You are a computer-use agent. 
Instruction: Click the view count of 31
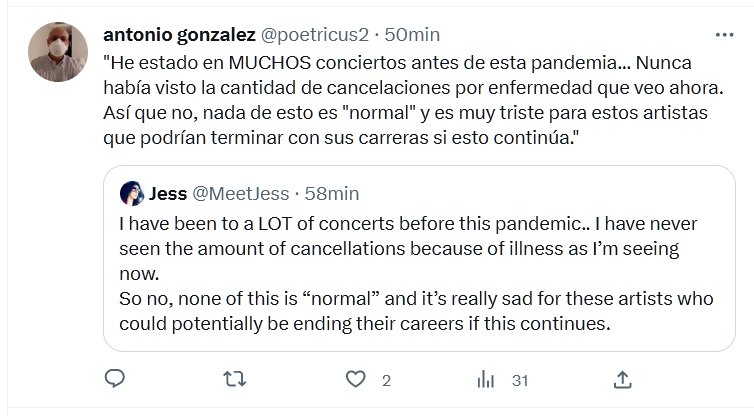click(x=519, y=380)
